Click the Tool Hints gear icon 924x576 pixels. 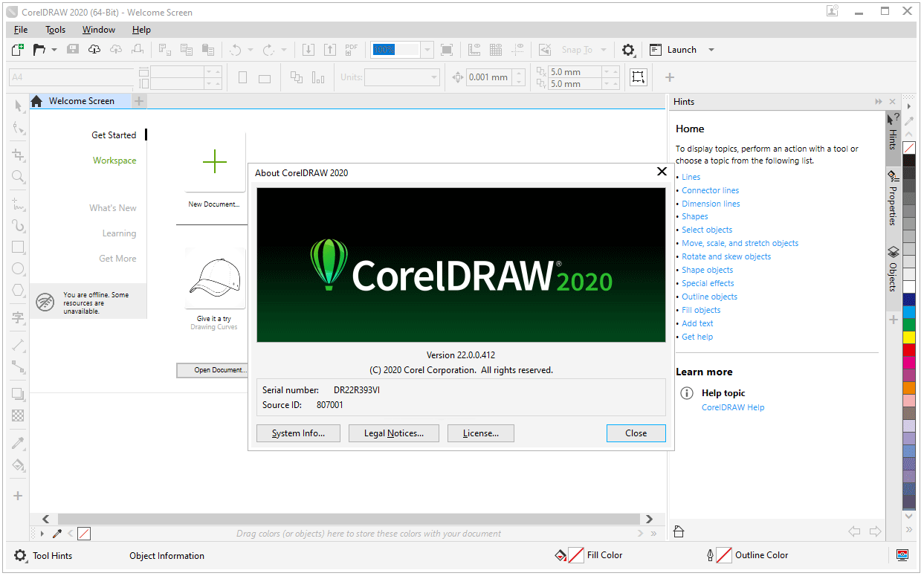[x=20, y=555]
